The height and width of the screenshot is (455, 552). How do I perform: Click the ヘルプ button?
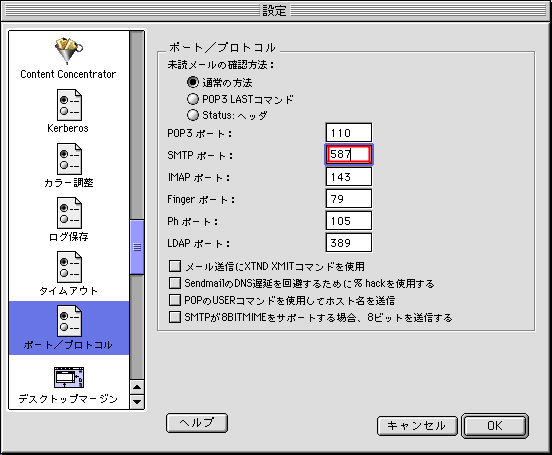click(x=197, y=423)
